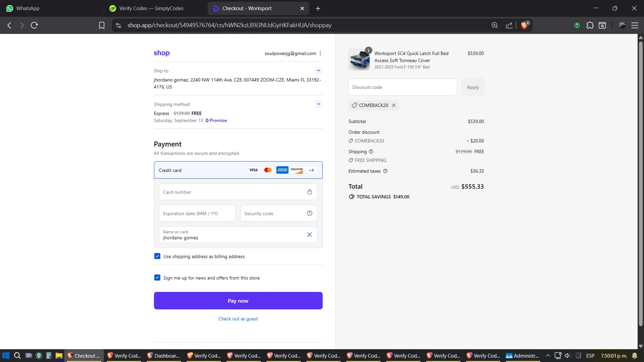View site information icon in address bar
Viewport: 644px width, 362px height.
click(118, 25)
